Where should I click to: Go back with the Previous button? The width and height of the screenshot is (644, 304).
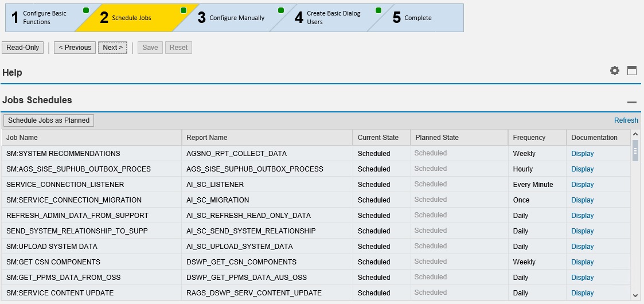pos(75,48)
